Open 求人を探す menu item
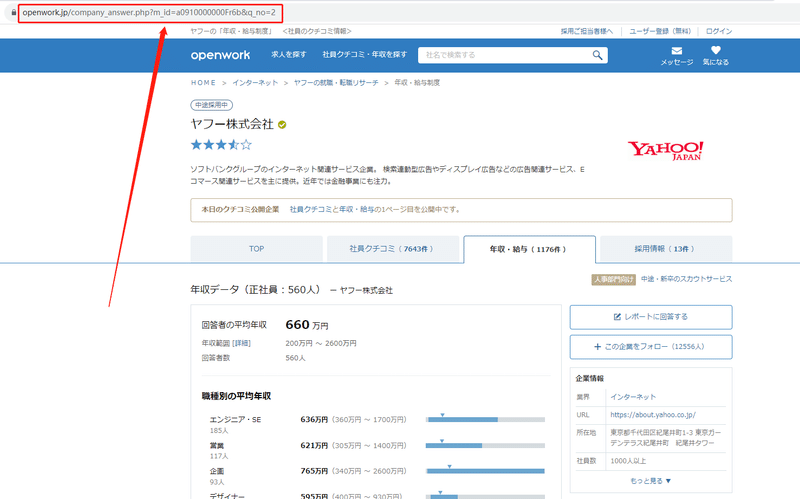Image resolution: width=800 pixels, height=499 pixels. [289, 55]
